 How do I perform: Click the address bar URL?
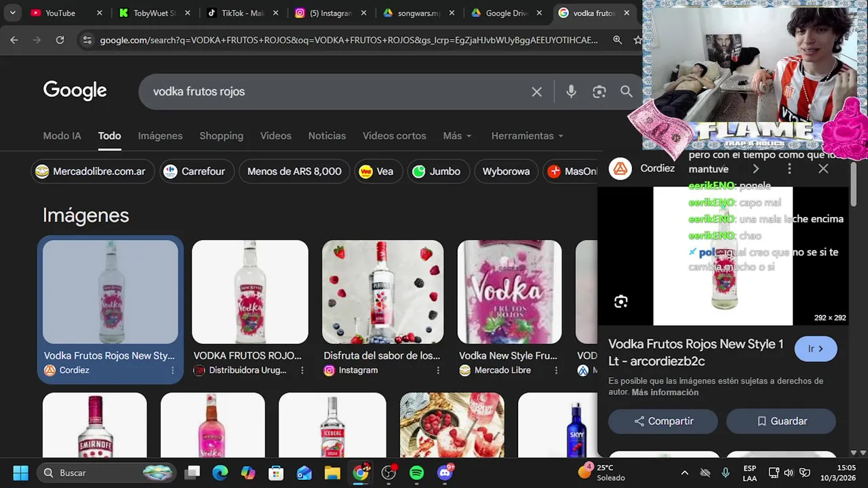tap(349, 40)
